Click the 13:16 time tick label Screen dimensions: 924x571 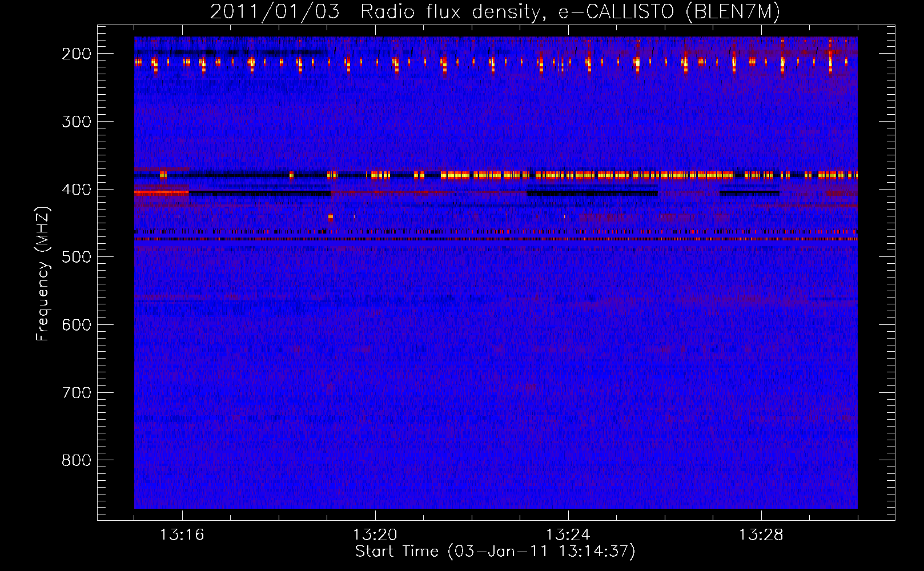coord(182,535)
